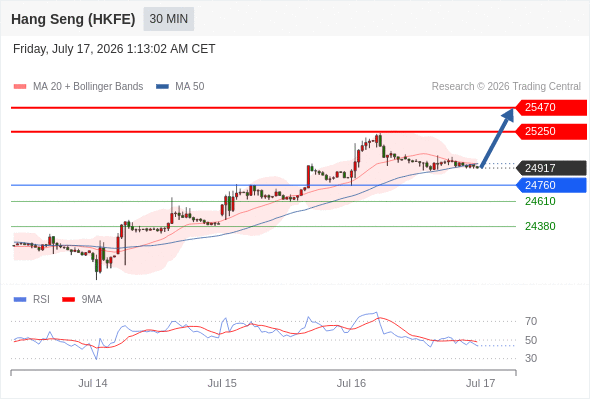The image size is (590, 400).
Task: Click the RSI 50 level label
Action: pos(531,340)
